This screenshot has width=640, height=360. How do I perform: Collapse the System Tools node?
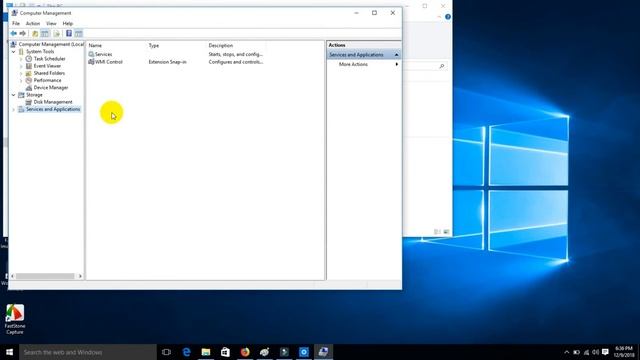tap(13, 52)
